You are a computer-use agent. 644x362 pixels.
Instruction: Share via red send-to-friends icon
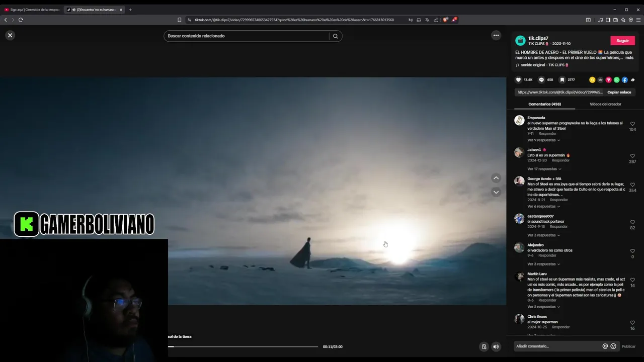[608, 80]
